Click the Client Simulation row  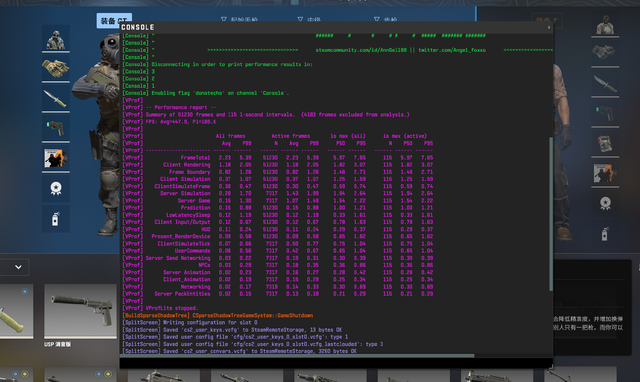(x=278, y=179)
